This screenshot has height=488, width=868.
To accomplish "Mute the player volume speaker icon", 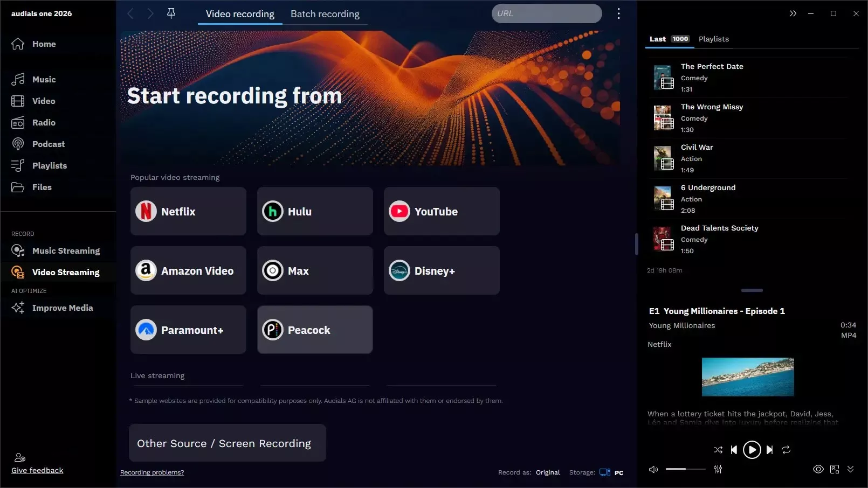I will (653, 469).
